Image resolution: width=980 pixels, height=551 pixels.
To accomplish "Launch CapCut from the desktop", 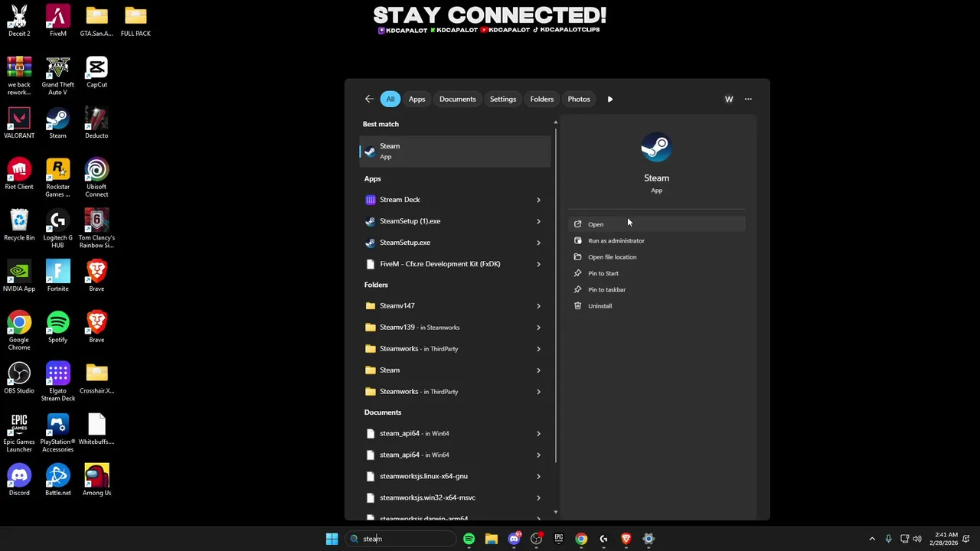I will click(96, 73).
